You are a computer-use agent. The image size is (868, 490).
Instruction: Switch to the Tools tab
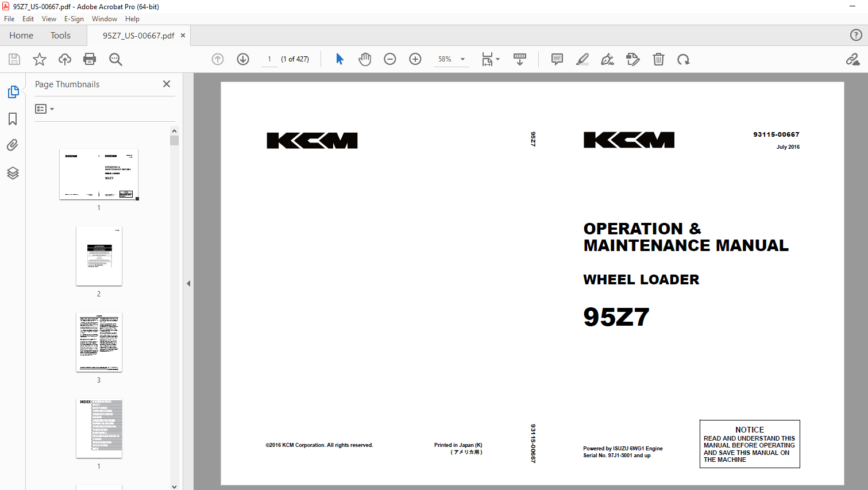point(60,35)
